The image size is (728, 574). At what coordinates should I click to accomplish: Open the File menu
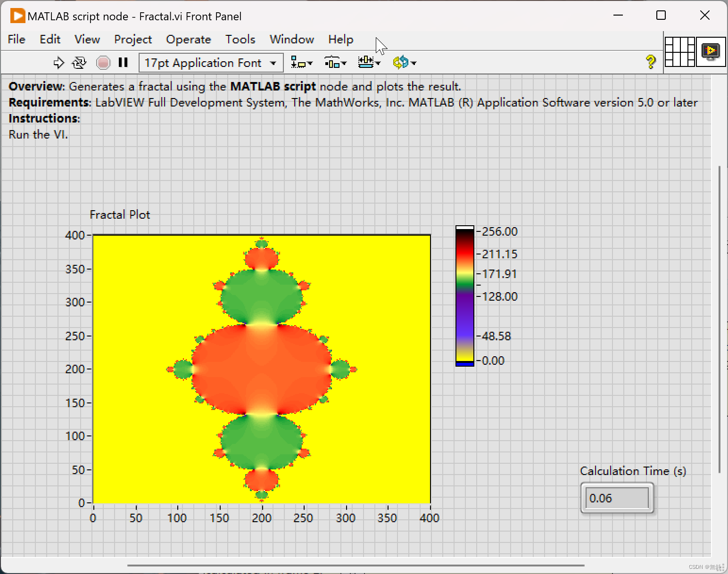17,40
